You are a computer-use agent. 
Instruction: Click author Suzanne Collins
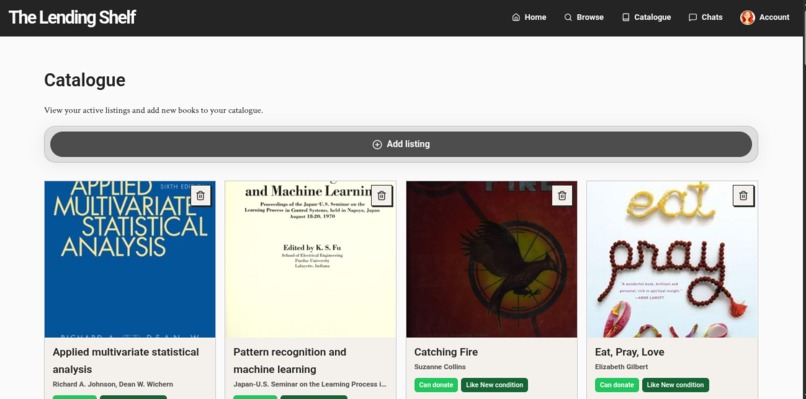pos(439,367)
